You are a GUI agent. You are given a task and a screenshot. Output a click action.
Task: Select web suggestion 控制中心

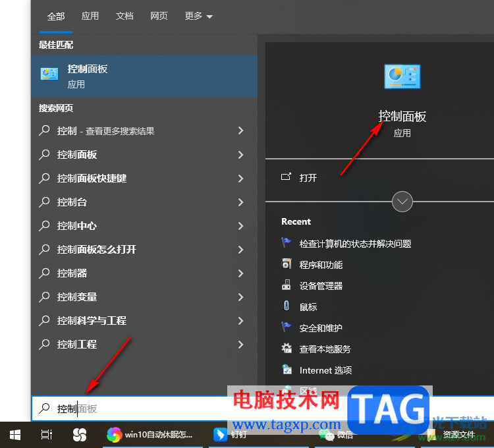coord(77,225)
